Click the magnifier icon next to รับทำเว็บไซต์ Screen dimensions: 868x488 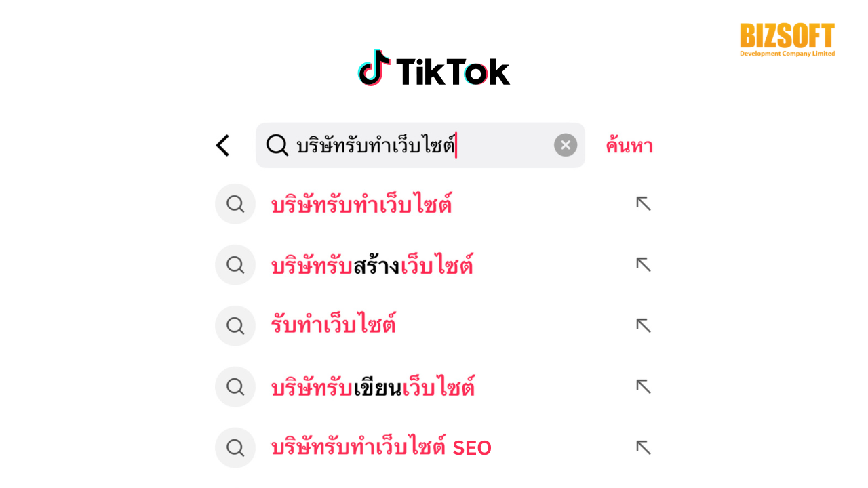pos(235,325)
